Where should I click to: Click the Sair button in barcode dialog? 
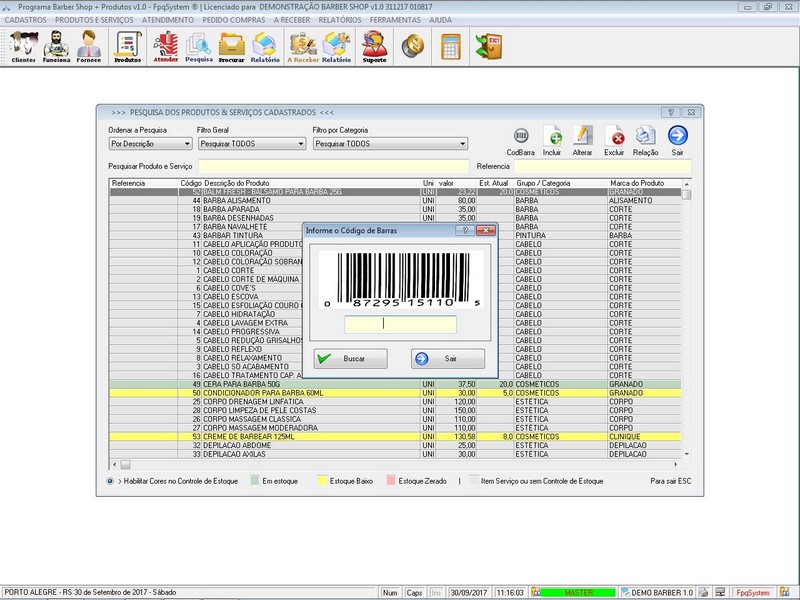[448, 358]
